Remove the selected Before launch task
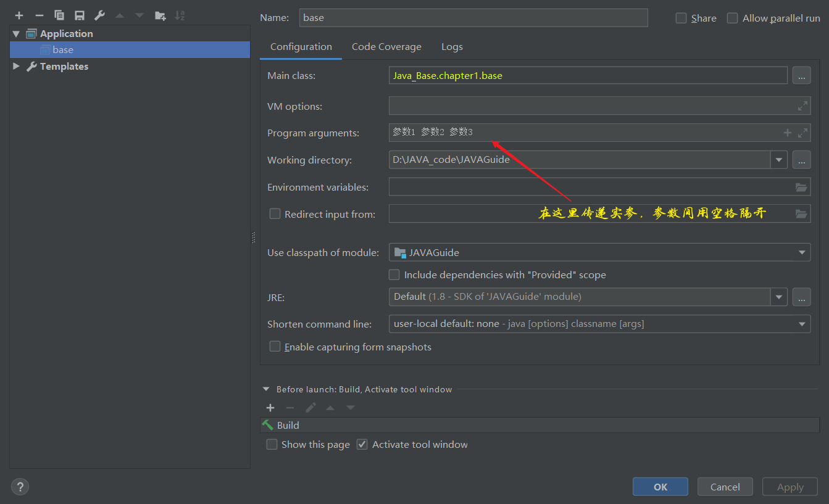 [x=290, y=408]
